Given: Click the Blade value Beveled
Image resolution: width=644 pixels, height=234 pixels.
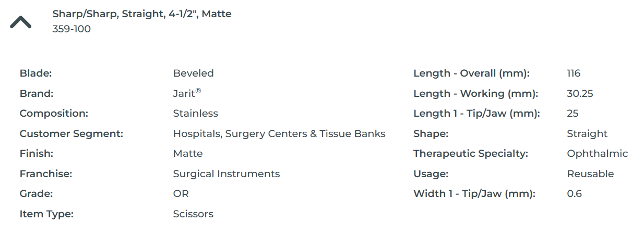Looking at the screenshot, I should 193,73.
